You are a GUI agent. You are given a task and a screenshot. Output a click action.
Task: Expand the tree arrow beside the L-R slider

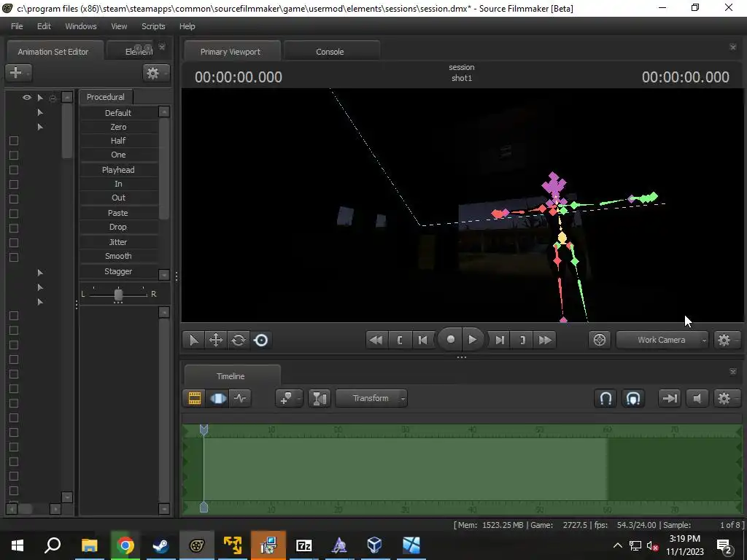coord(40,287)
